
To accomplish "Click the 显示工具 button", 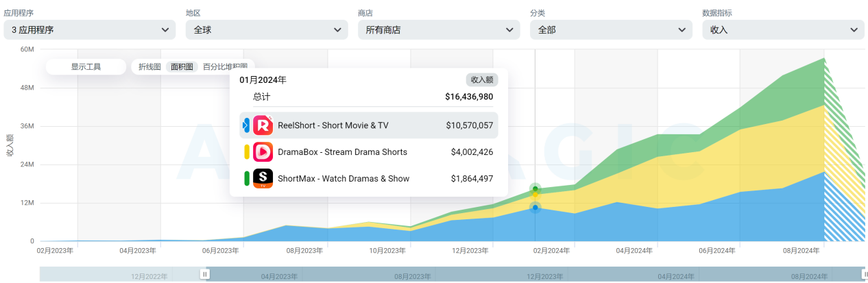I will tap(86, 67).
